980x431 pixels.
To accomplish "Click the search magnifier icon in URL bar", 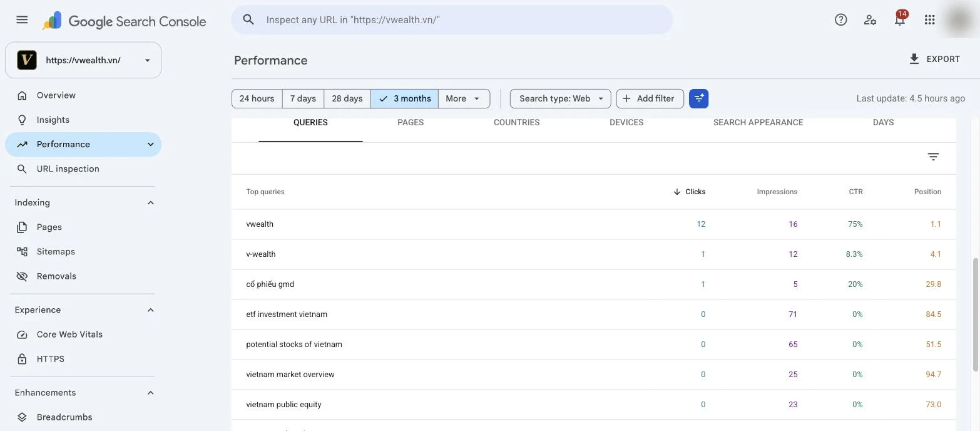I will [248, 19].
